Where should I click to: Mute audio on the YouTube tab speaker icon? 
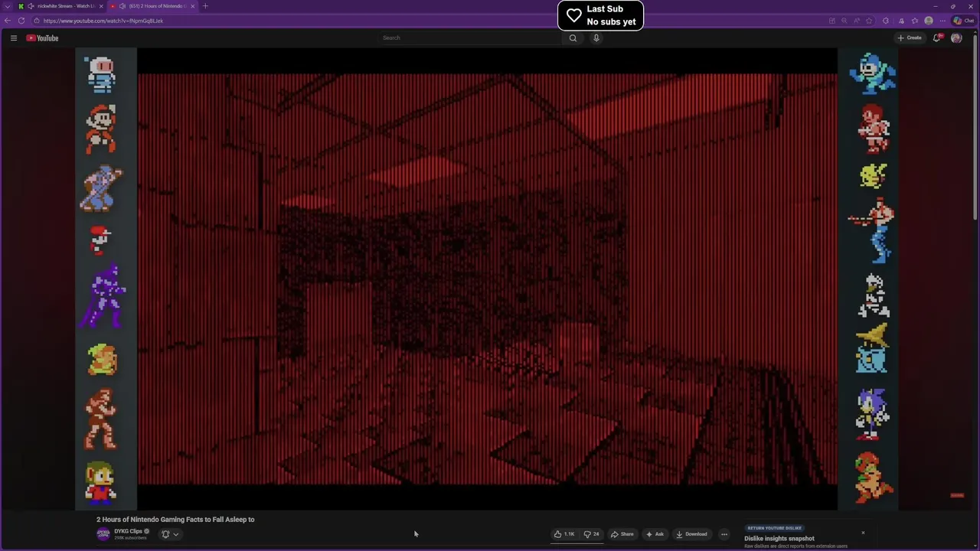point(122,6)
